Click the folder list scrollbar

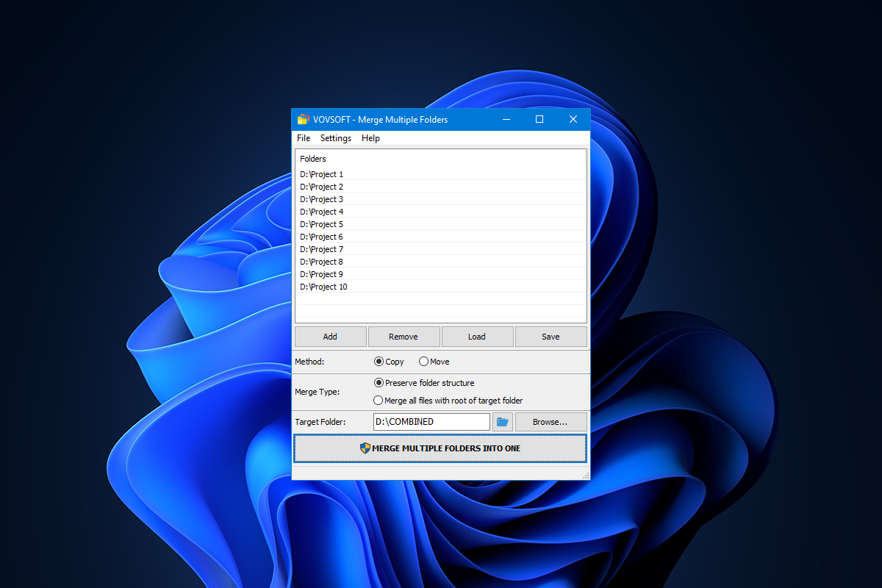(584, 235)
